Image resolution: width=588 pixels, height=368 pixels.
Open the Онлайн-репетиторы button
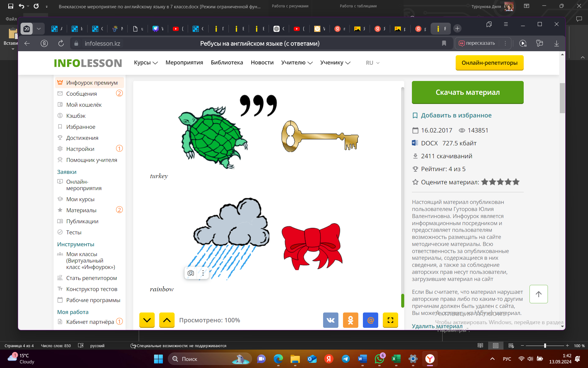[x=489, y=63]
